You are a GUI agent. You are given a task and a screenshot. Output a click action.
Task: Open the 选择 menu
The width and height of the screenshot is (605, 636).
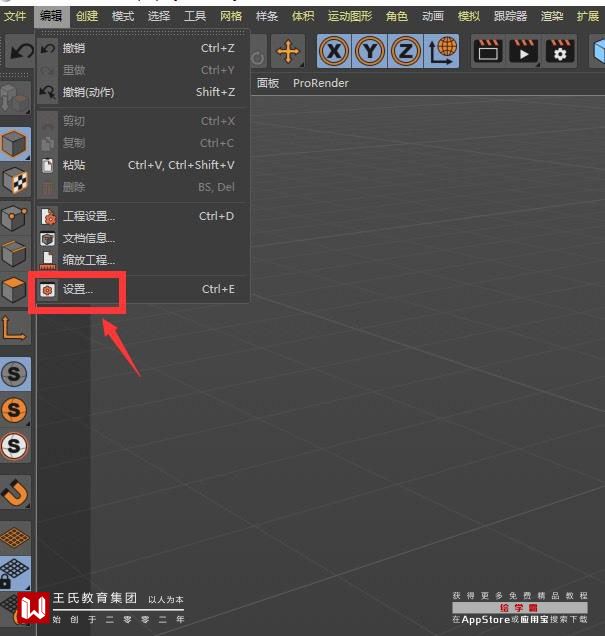[159, 16]
